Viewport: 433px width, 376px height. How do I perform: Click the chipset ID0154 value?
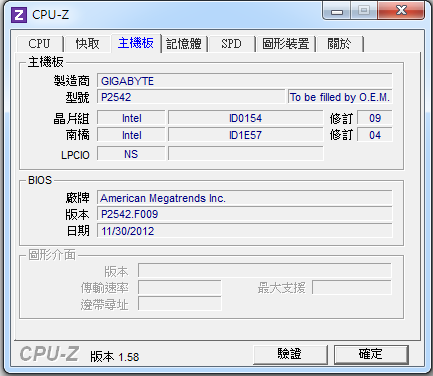[x=245, y=118]
